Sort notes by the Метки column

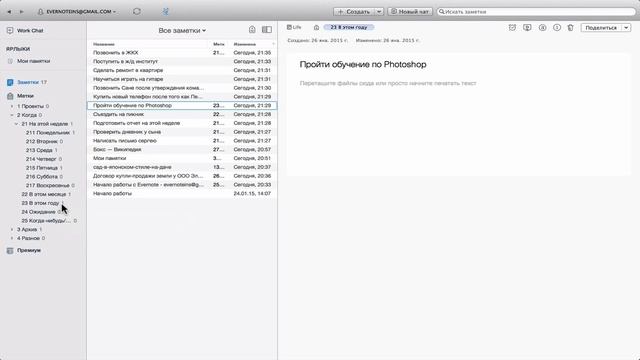(x=219, y=44)
